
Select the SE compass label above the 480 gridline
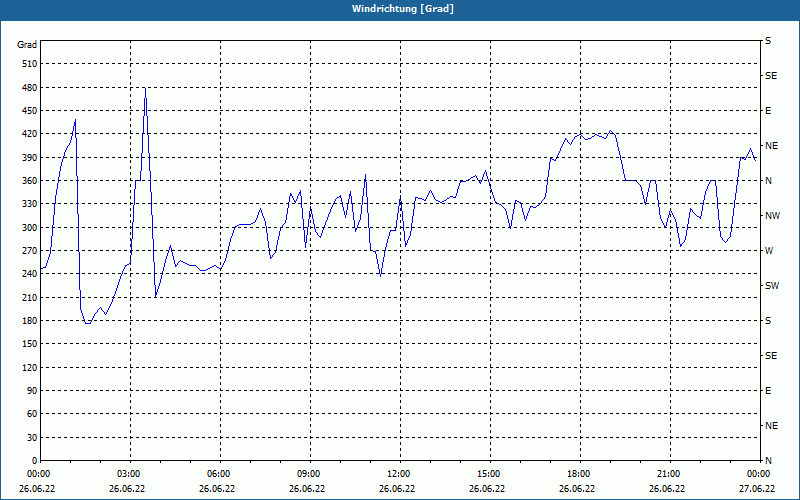[771, 76]
